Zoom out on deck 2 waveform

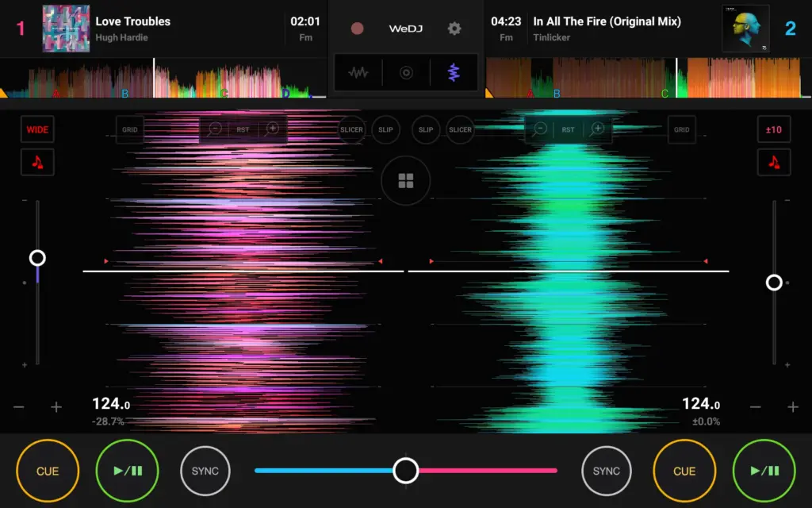tap(540, 129)
